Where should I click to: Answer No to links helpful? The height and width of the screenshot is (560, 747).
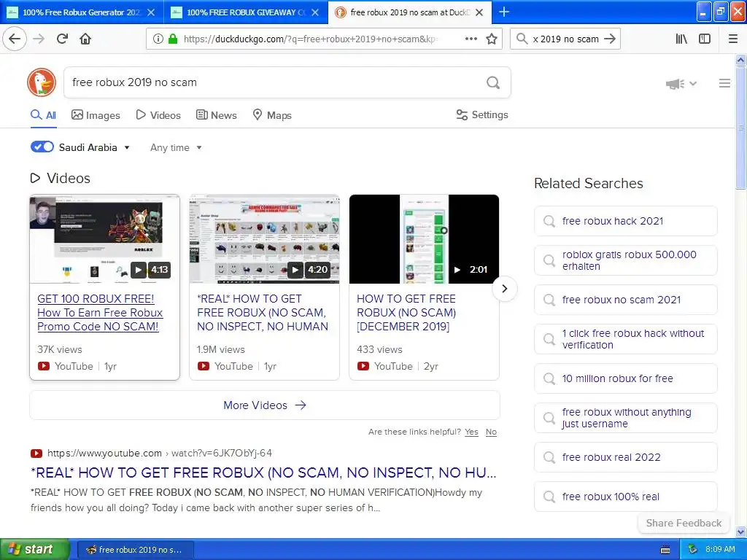coord(491,432)
